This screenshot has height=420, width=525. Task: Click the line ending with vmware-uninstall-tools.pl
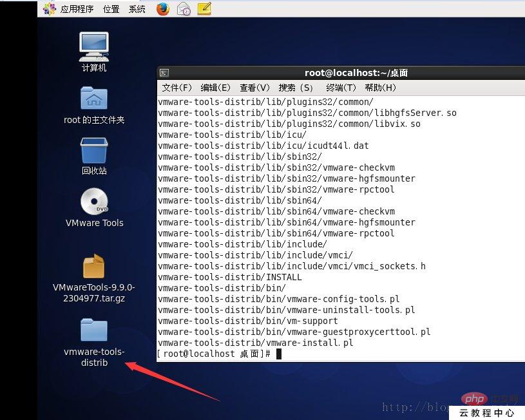(x=286, y=310)
